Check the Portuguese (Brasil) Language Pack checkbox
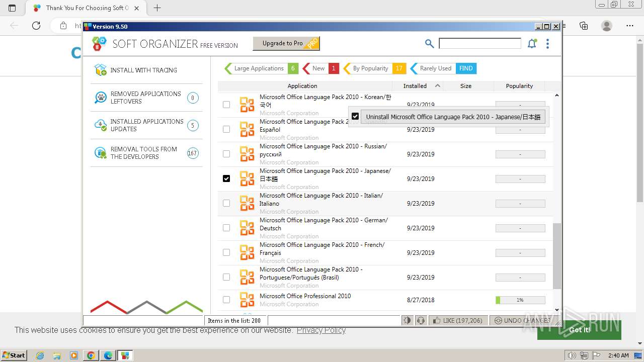 coord(226,277)
